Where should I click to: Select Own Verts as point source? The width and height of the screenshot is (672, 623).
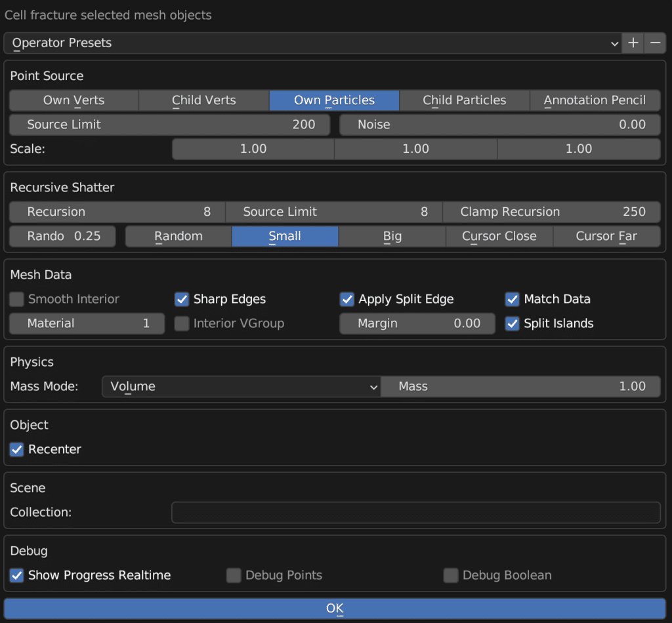73,100
